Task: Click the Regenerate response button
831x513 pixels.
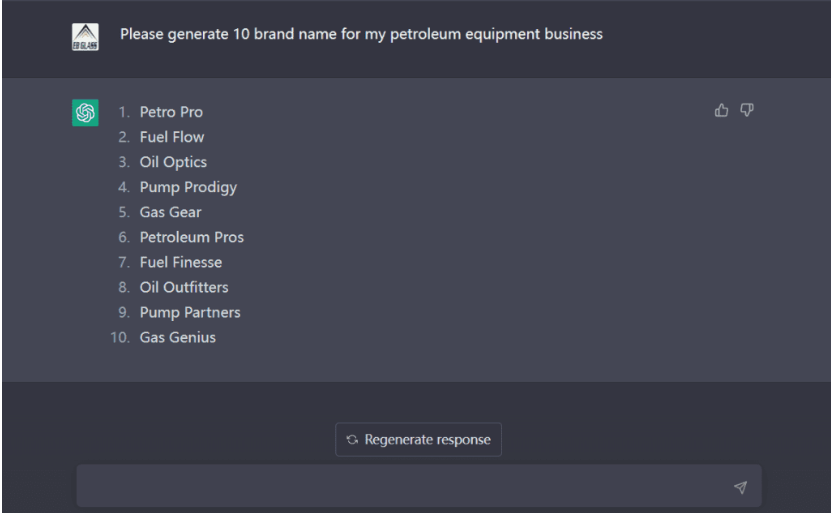Action: [x=418, y=439]
